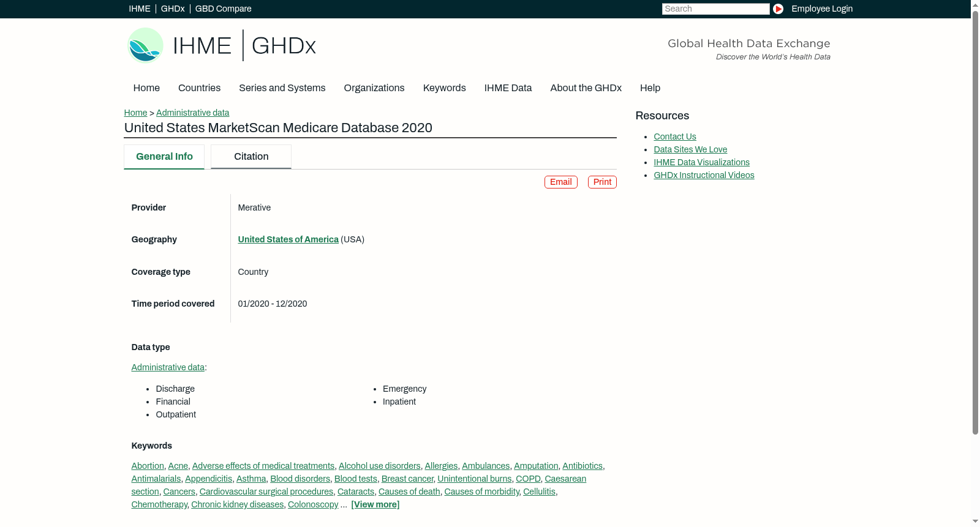Open Series and Systems menu

pyautogui.click(x=282, y=88)
